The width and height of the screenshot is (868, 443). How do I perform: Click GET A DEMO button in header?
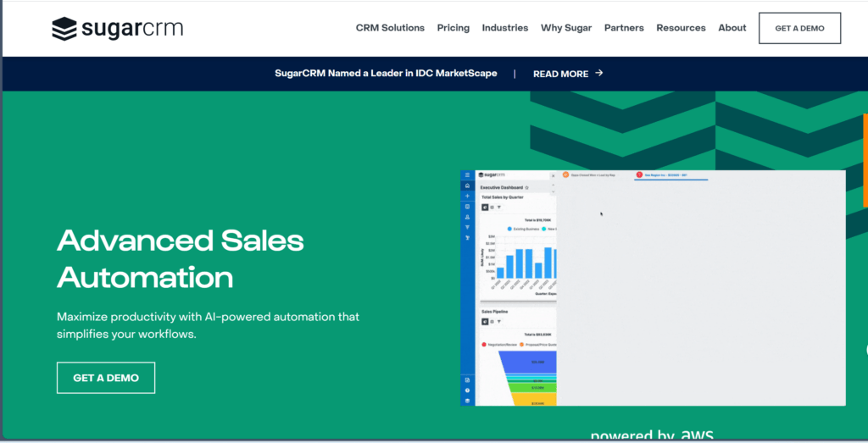[x=799, y=28]
